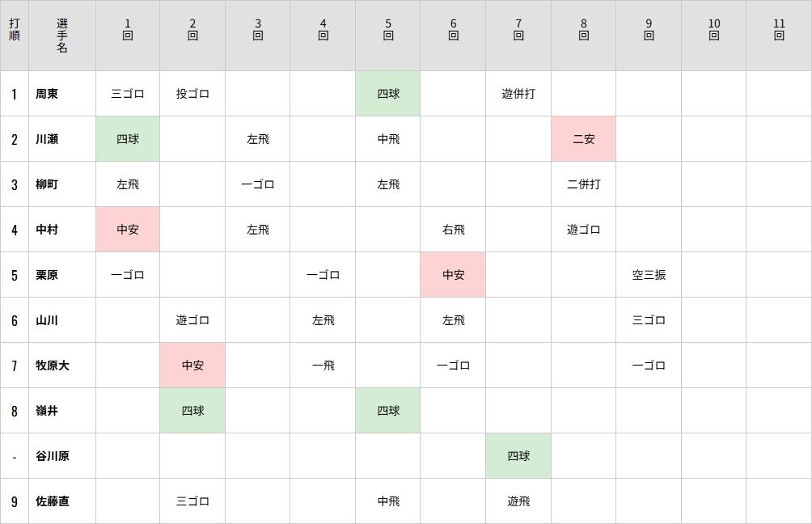Select 周東's 遊併打 result in 7回
The width and height of the screenshot is (812, 524).
(518, 94)
